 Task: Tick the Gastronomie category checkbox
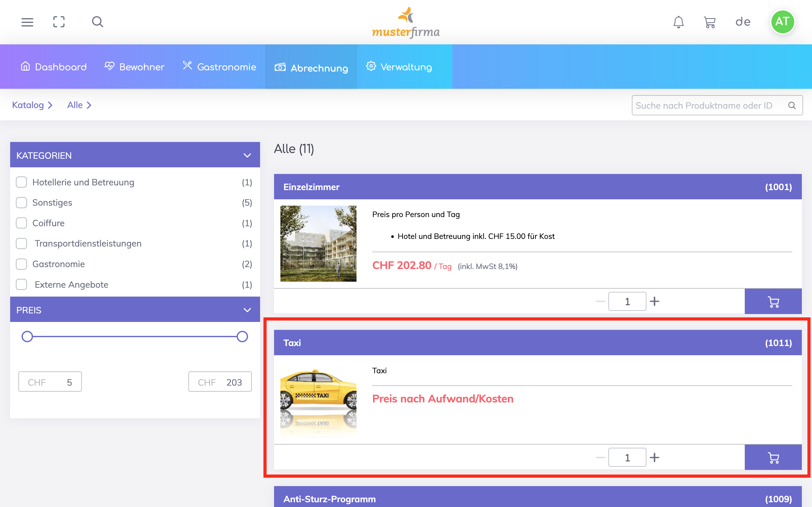tap(22, 264)
